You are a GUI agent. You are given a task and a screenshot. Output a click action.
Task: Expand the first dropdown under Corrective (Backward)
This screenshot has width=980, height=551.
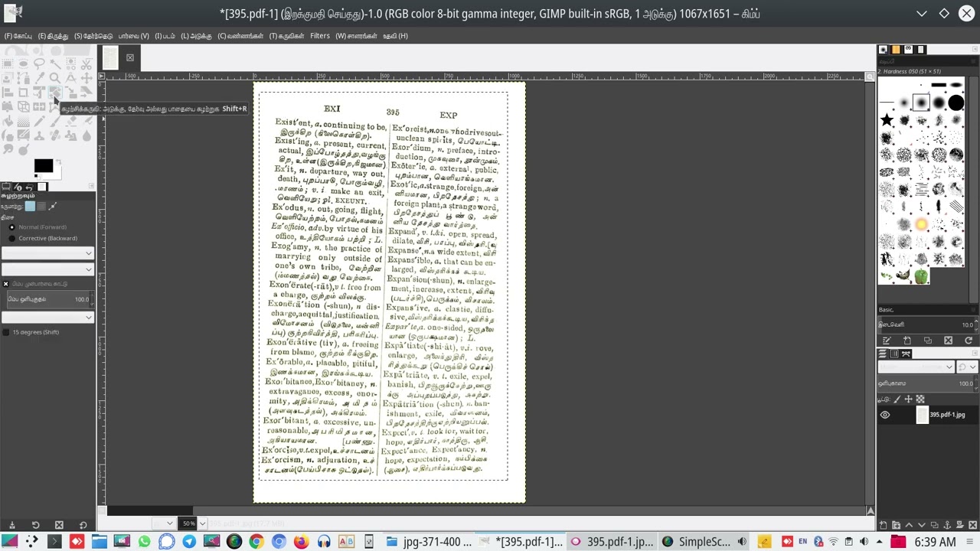[47, 253]
